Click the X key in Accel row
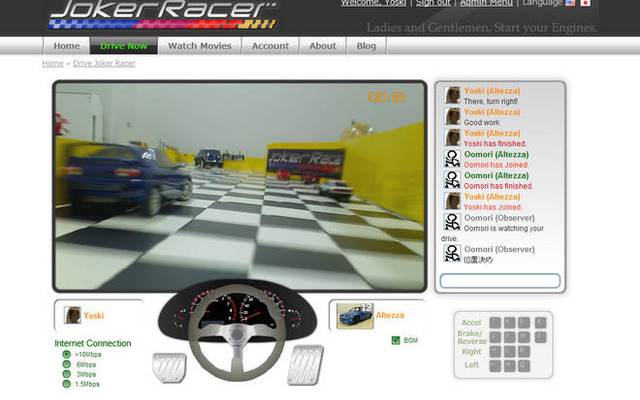The height and width of the screenshot is (400, 640). [541, 322]
